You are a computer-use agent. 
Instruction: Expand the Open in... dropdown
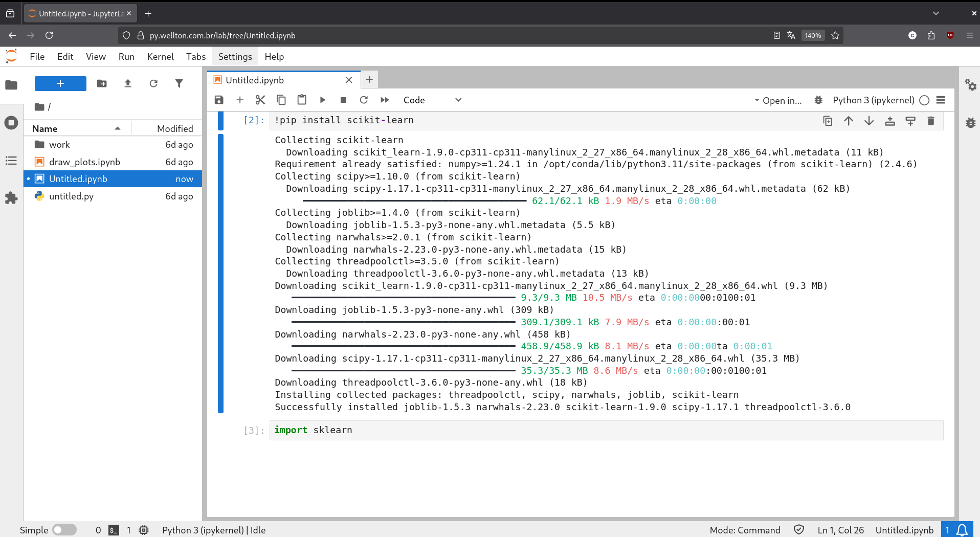778,100
